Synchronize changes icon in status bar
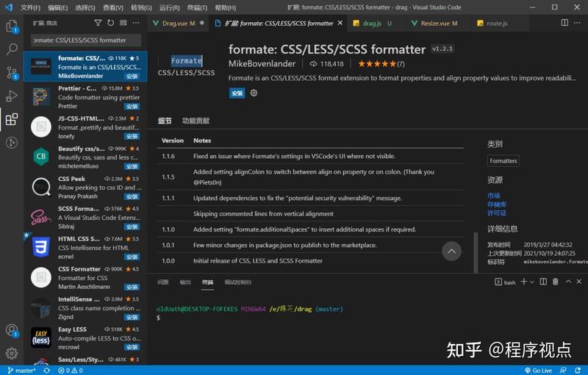The height and width of the screenshot is (375, 588). pyautogui.click(x=46, y=371)
